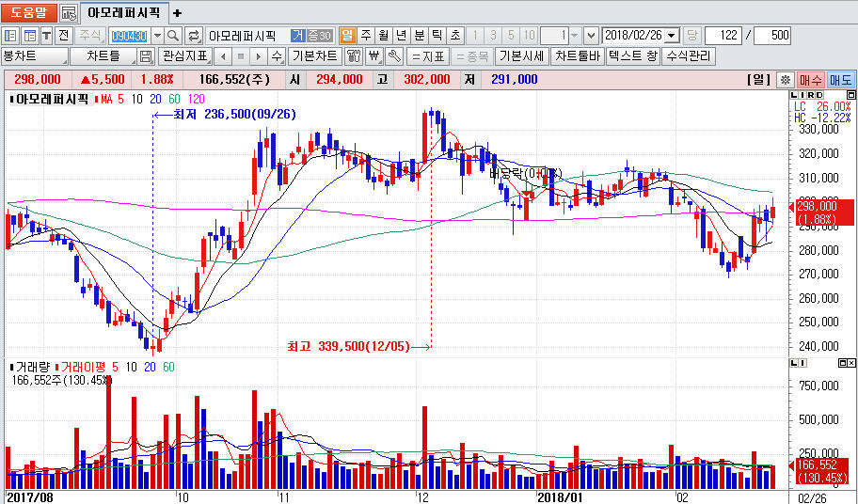Click the won currency symbol icon
858x504 pixels.
pos(374,56)
